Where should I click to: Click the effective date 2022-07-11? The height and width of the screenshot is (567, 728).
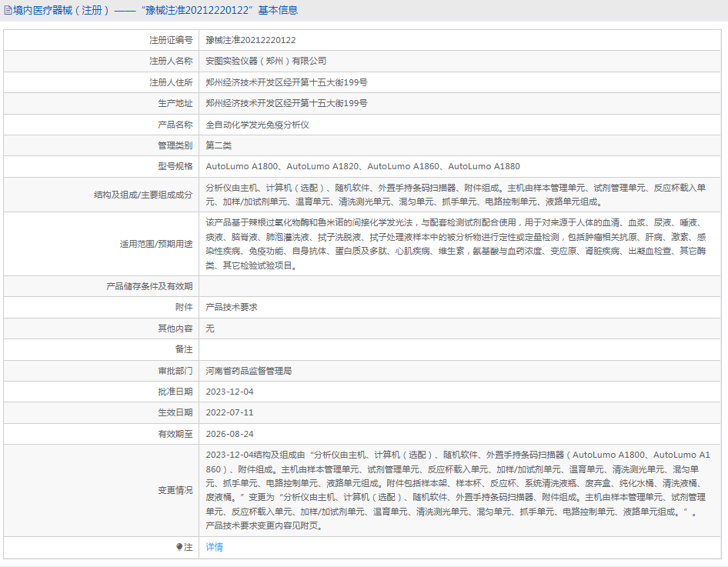pos(230,412)
